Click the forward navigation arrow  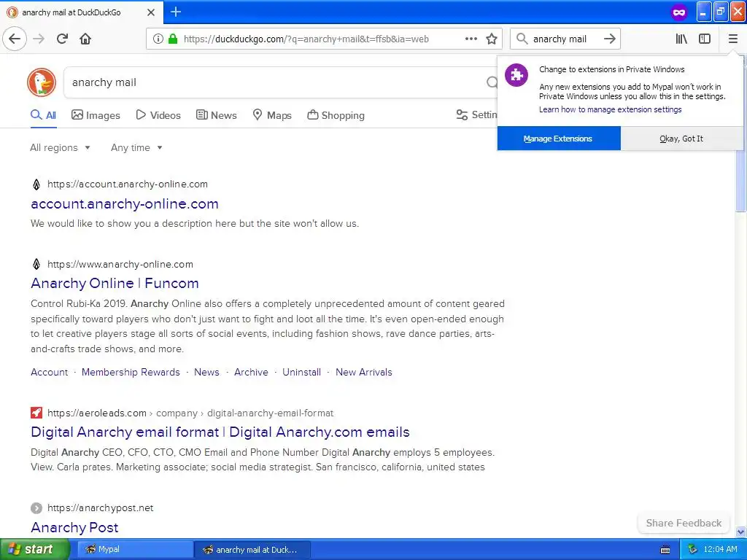click(39, 39)
